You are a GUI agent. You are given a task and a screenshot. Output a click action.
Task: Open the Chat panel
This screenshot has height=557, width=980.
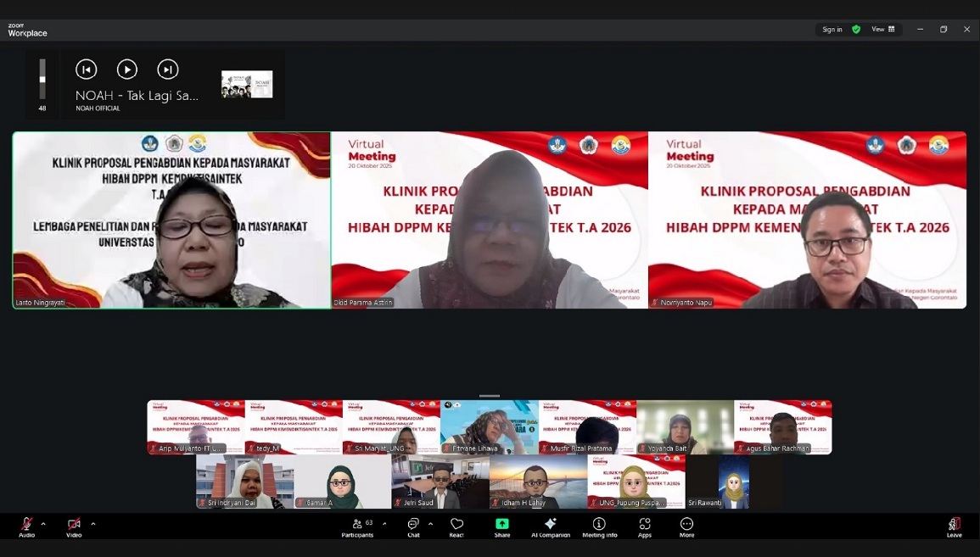[413, 526]
